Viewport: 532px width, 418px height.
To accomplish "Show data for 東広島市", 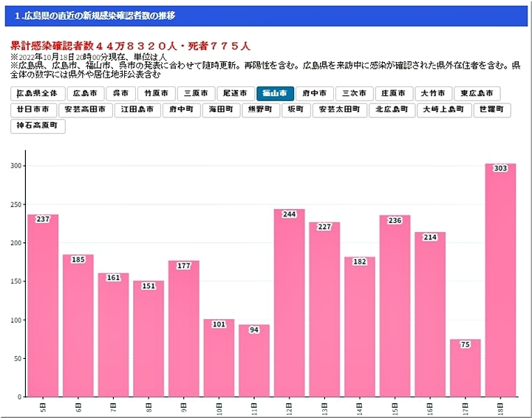I will point(477,94).
